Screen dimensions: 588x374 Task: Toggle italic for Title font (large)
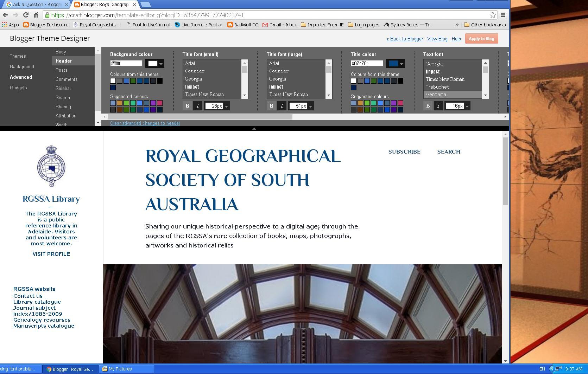coord(282,106)
